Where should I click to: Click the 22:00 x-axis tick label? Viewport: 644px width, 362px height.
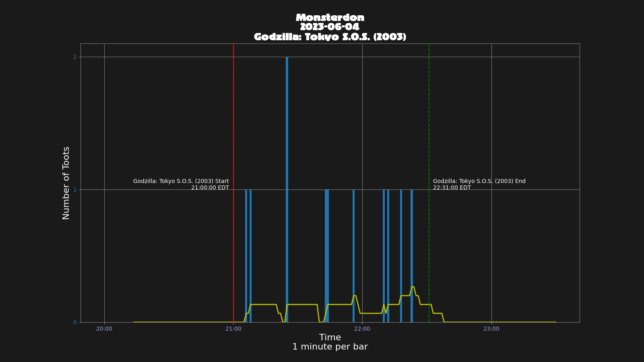pyautogui.click(x=362, y=329)
